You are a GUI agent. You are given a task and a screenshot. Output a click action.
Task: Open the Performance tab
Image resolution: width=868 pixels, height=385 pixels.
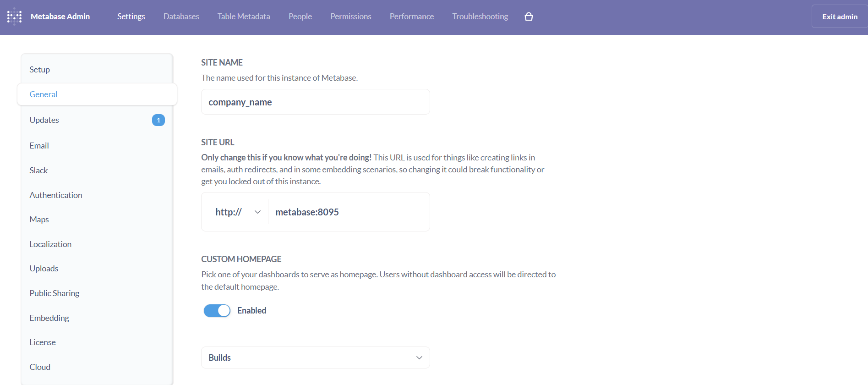click(x=412, y=16)
